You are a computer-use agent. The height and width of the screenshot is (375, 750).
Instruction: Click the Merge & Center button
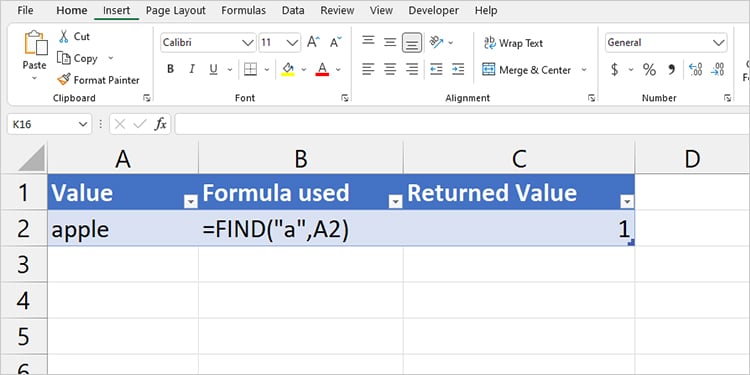click(x=526, y=70)
